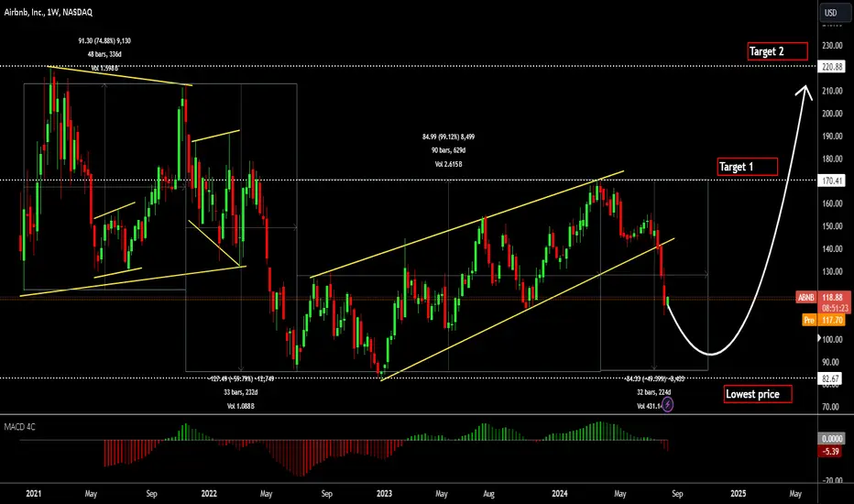Click the 200.00 price axis label
854x504 pixels.
(832, 114)
